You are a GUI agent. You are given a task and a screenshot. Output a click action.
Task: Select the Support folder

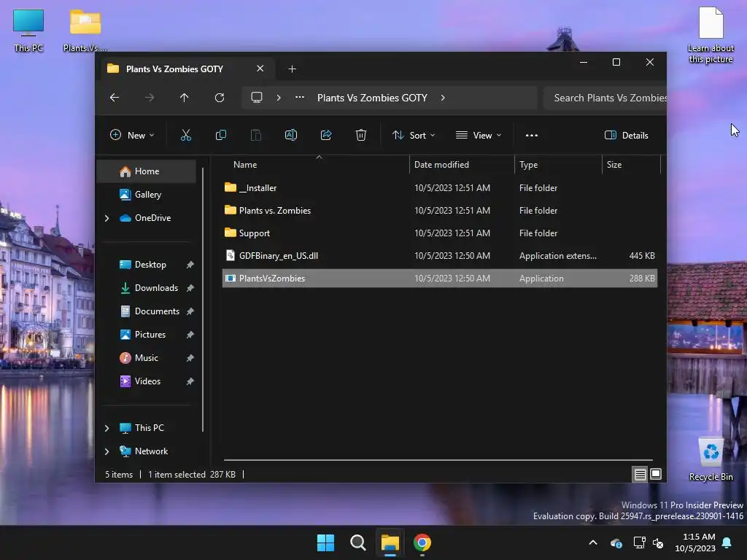[x=440, y=233]
